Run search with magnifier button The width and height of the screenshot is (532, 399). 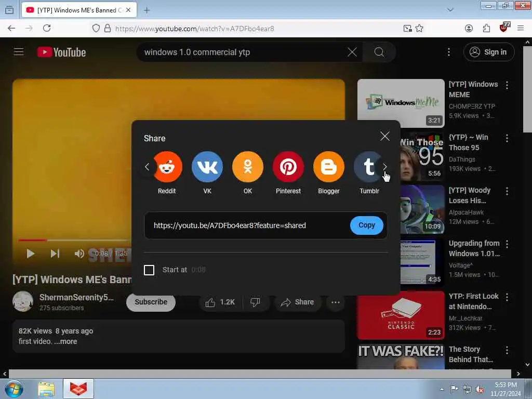[x=379, y=52]
